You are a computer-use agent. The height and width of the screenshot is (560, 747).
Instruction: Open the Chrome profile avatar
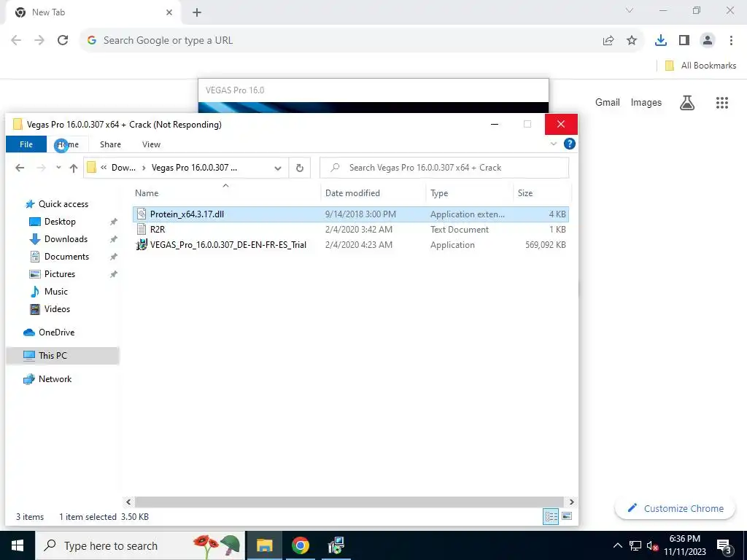pos(708,41)
